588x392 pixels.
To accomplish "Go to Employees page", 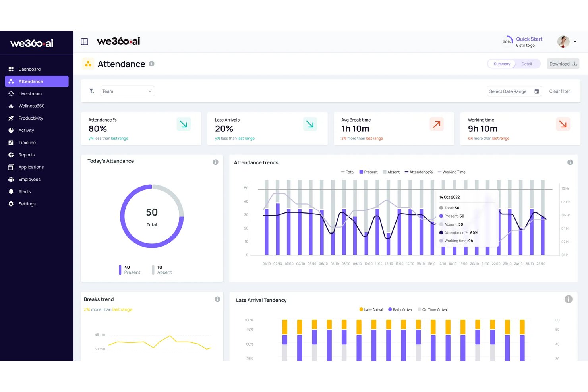I will (x=37, y=180).
